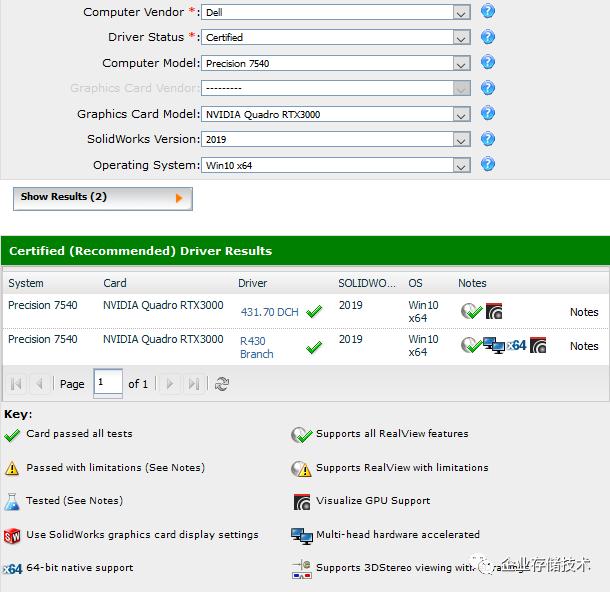Click yellow warning icon in Key legend
The image size is (610, 592).
12,468
